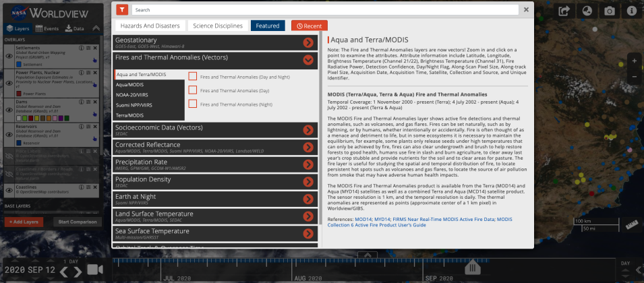Open options for Power Plants, Nuclear layer
This screenshot has height=283, width=644.
(x=88, y=73)
